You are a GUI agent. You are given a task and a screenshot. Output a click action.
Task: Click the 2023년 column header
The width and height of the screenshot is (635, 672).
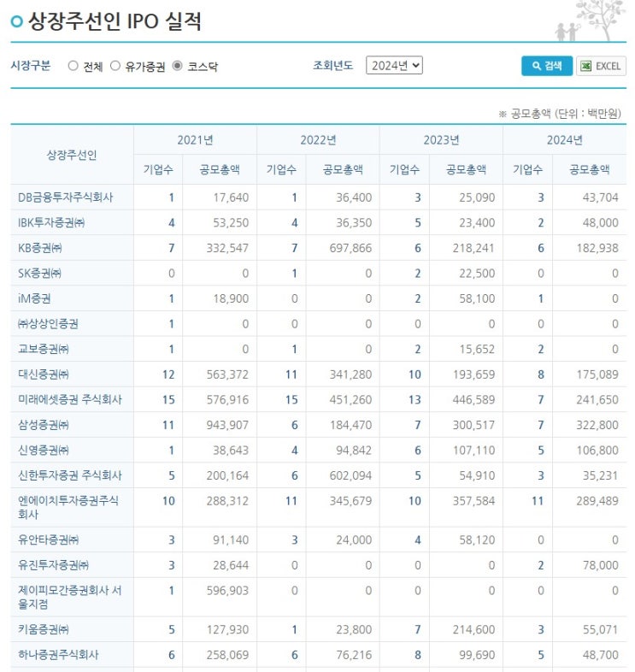click(441, 140)
